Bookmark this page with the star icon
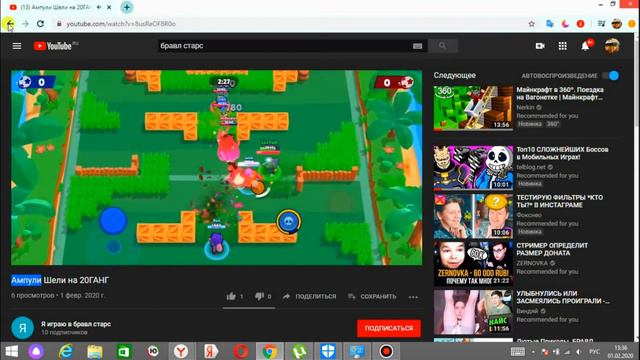This screenshot has height=360, width=640. click(531, 24)
